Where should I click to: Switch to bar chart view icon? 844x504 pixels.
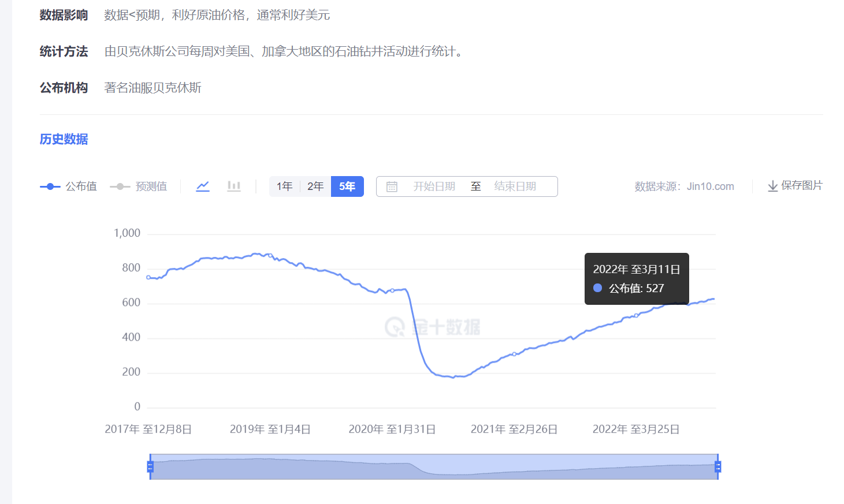tap(234, 186)
